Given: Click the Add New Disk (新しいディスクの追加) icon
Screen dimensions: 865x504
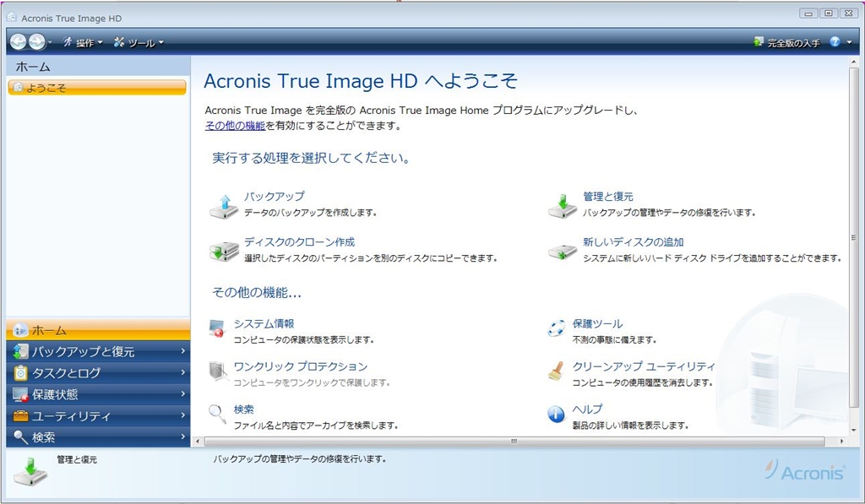Looking at the screenshot, I should pyautogui.click(x=563, y=252).
